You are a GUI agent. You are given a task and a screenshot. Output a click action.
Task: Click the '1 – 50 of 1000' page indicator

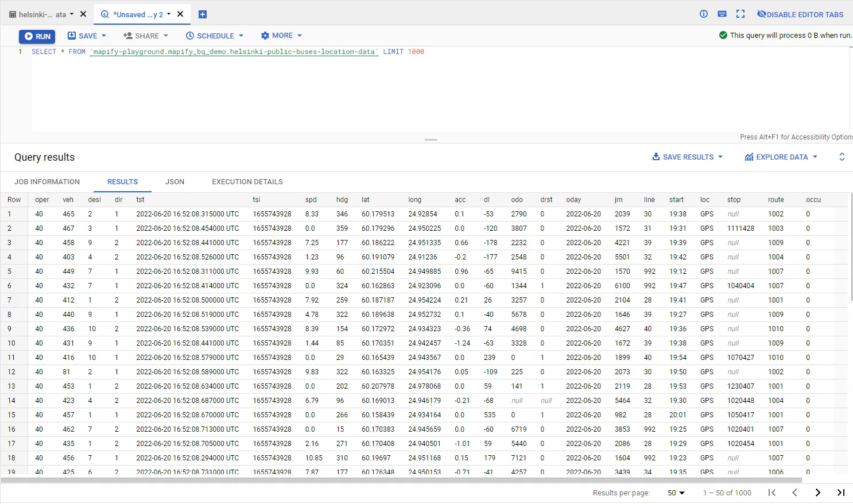tap(727, 493)
